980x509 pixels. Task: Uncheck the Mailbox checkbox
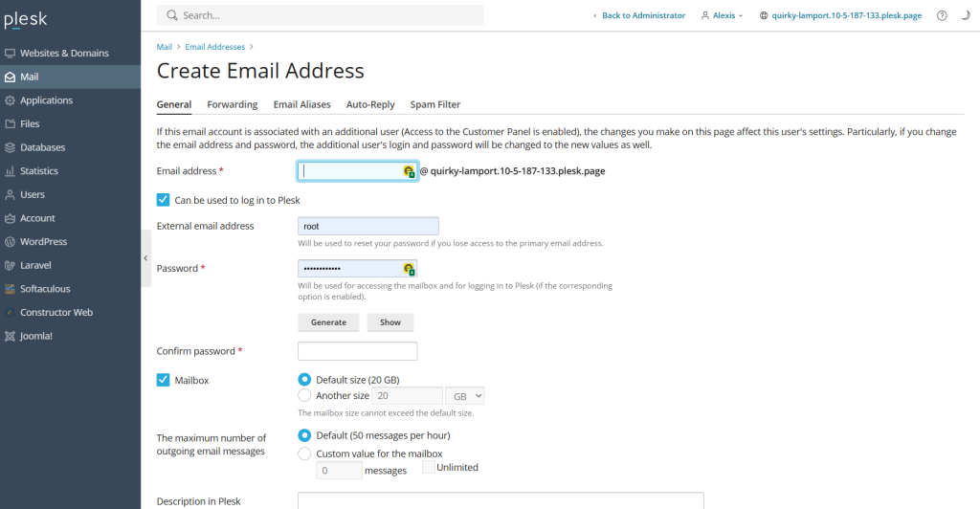click(163, 380)
